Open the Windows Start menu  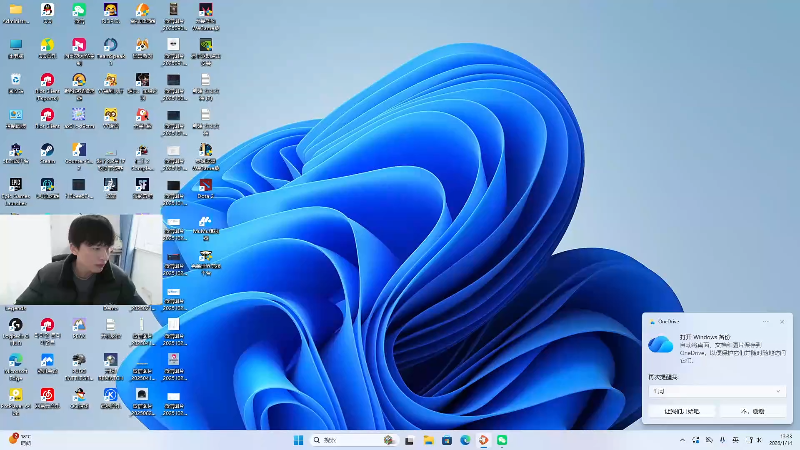pyautogui.click(x=298, y=440)
